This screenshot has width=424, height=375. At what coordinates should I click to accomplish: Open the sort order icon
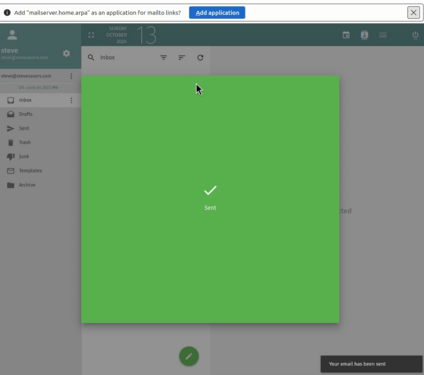[182, 58]
